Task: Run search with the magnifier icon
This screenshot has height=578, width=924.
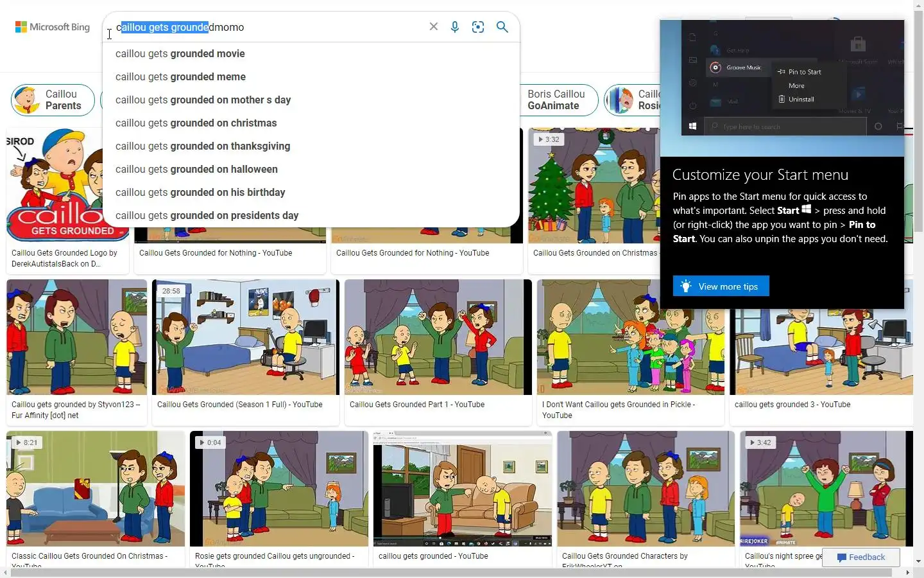Action: [x=502, y=27]
